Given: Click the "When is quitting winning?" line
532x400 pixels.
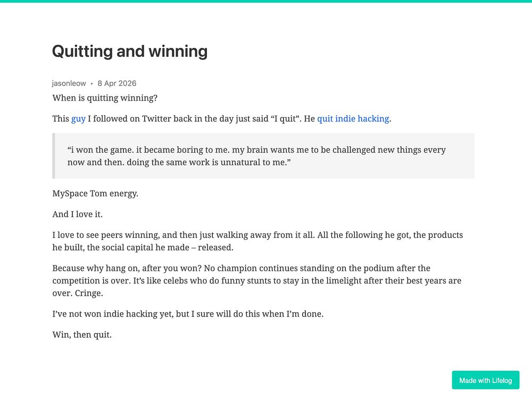Looking at the screenshot, I should (x=105, y=98).
